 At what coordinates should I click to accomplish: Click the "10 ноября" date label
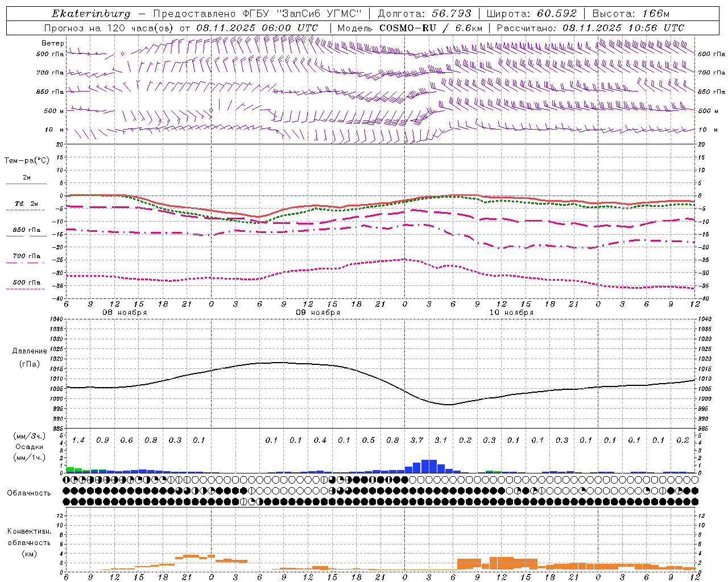(x=511, y=313)
